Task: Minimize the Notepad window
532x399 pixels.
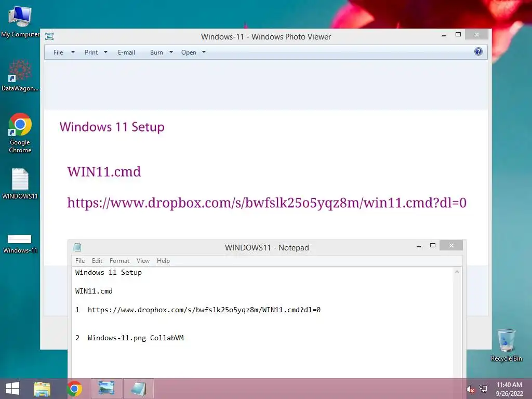Action: 419,246
